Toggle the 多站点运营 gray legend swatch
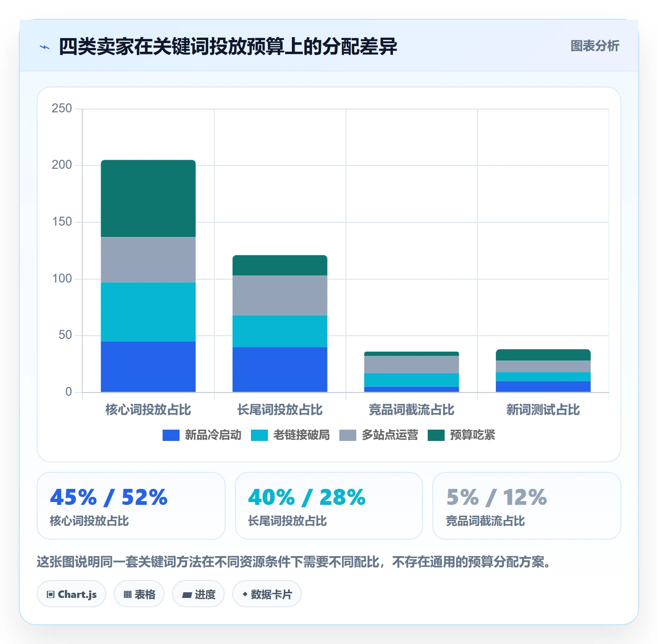The image size is (658, 644). 348,435
